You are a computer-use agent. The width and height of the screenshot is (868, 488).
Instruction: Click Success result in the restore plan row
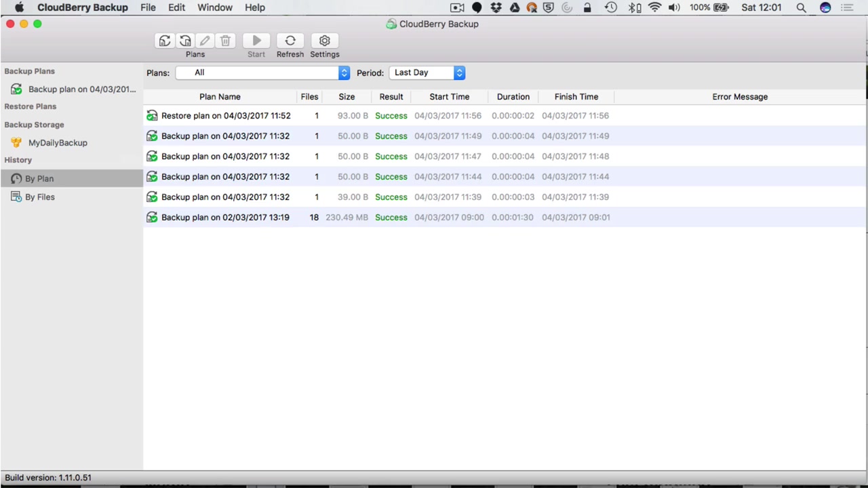click(391, 116)
